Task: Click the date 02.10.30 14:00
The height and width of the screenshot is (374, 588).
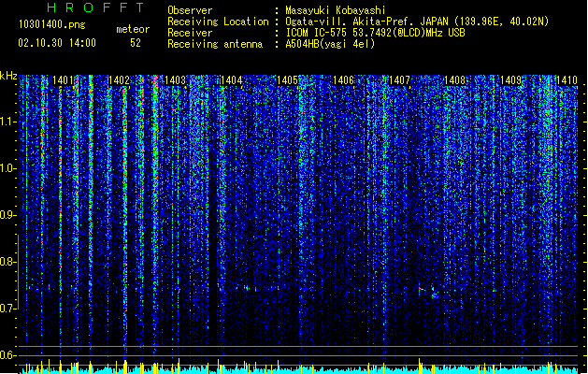Action: click(57, 43)
